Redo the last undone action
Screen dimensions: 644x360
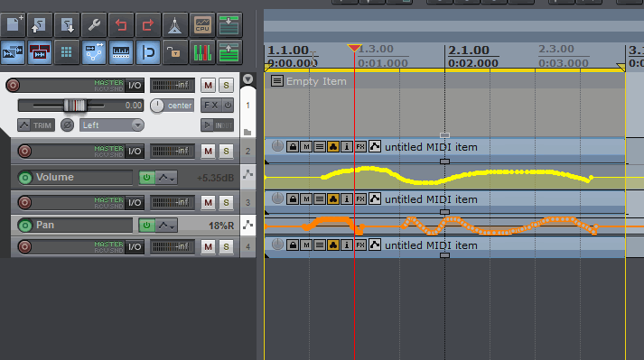148,25
